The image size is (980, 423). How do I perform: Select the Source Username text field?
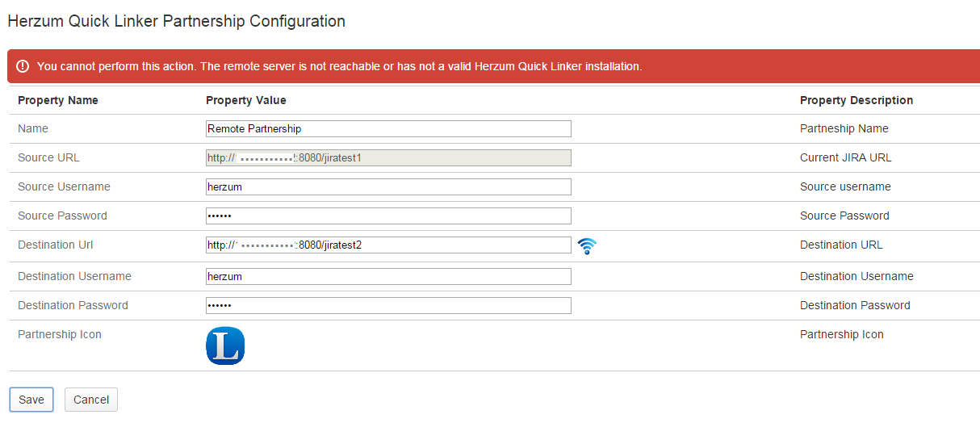(x=388, y=186)
